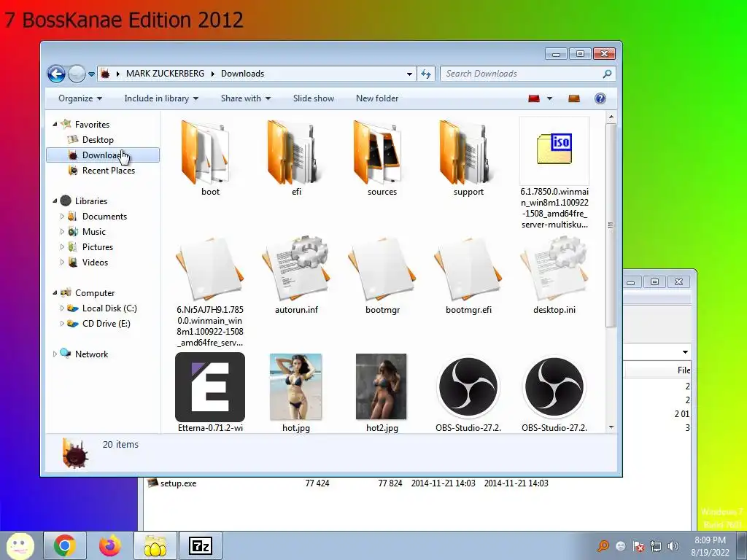Select the autorun.inf file

pos(296,276)
